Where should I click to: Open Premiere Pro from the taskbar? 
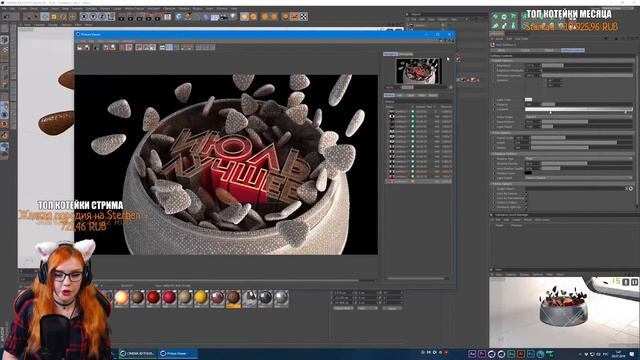coord(482,353)
